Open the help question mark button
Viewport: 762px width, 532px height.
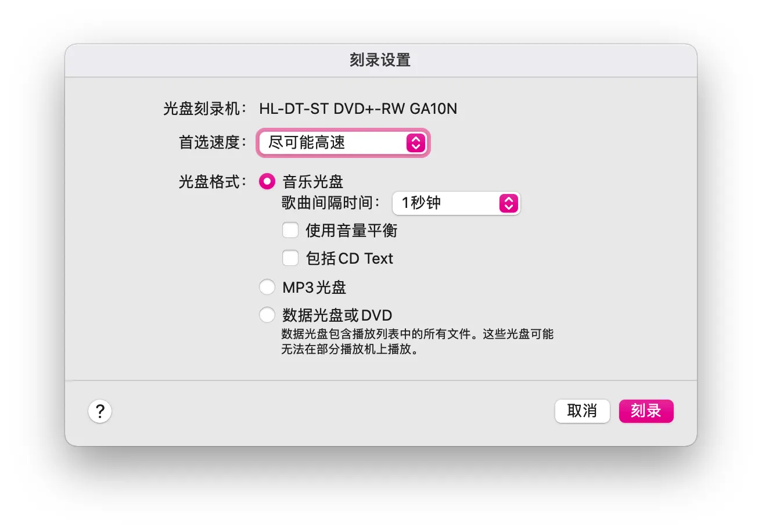coord(100,411)
